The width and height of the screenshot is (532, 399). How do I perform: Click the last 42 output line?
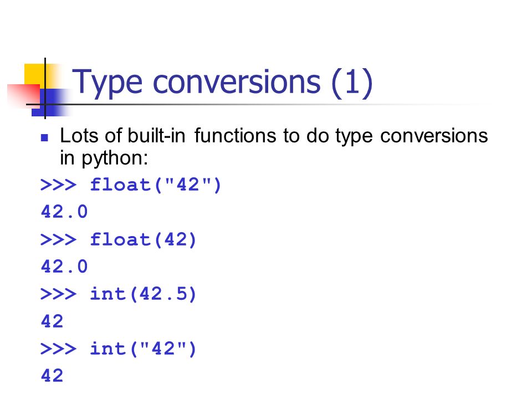(x=52, y=376)
